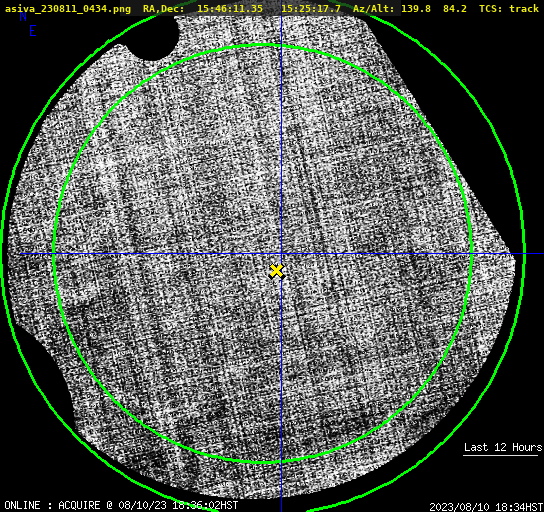The width and height of the screenshot is (544, 512).
Task: Click the 2023/08/10 18:34HST timestamp
Action: click(486, 507)
